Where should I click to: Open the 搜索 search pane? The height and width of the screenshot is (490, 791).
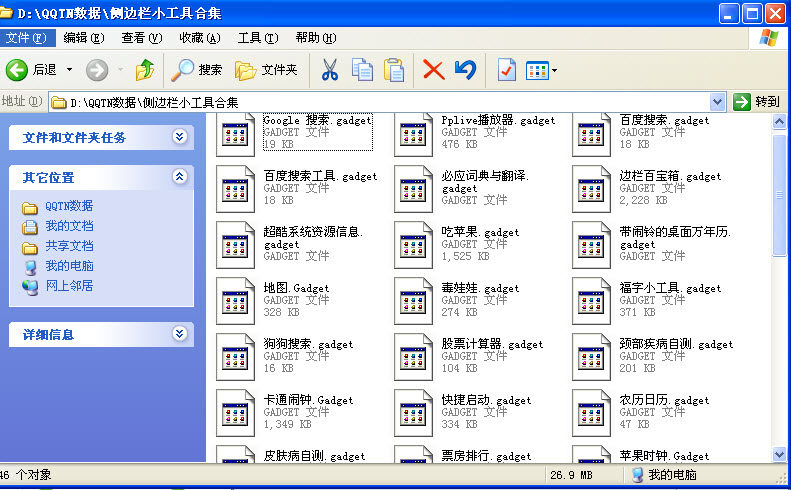click(x=197, y=70)
